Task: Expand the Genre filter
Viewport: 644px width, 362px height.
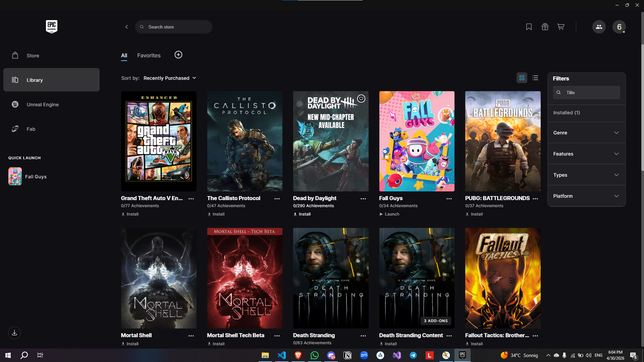Action: [587, 133]
